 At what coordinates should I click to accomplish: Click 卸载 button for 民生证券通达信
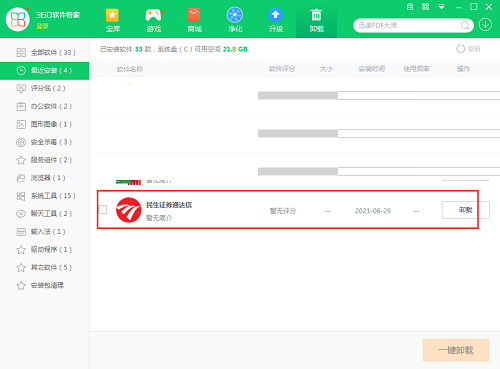point(466,210)
